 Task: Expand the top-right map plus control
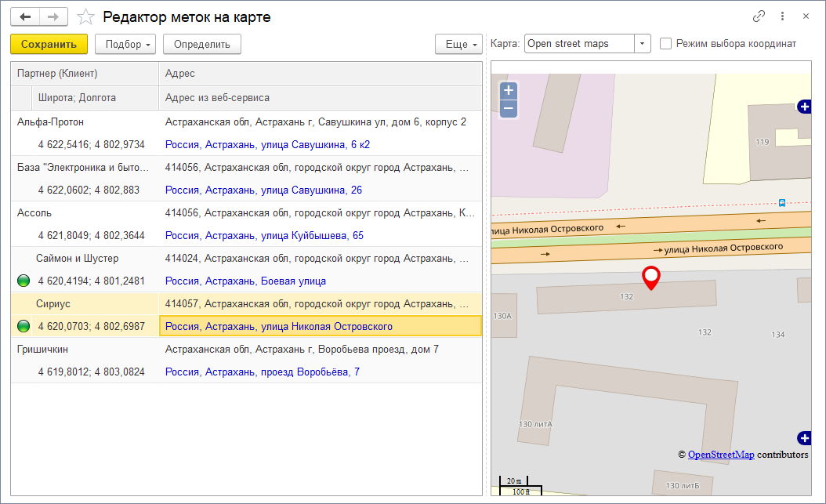coord(804,107)
